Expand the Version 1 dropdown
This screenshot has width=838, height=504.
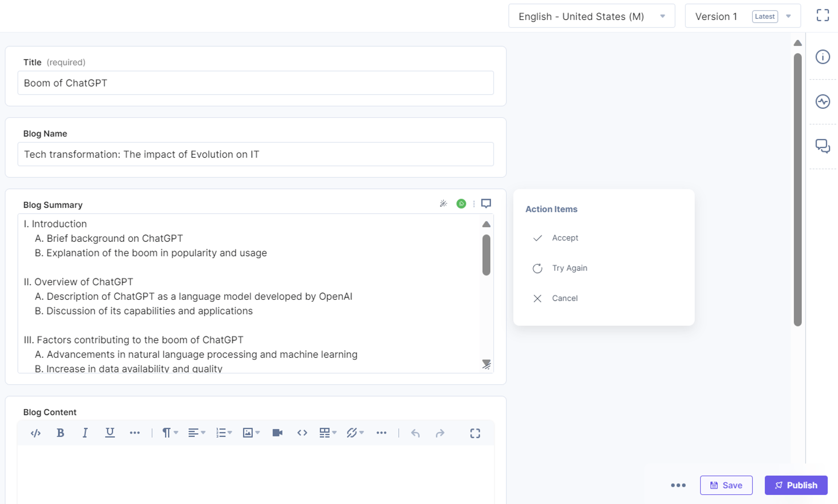point(743,16)
